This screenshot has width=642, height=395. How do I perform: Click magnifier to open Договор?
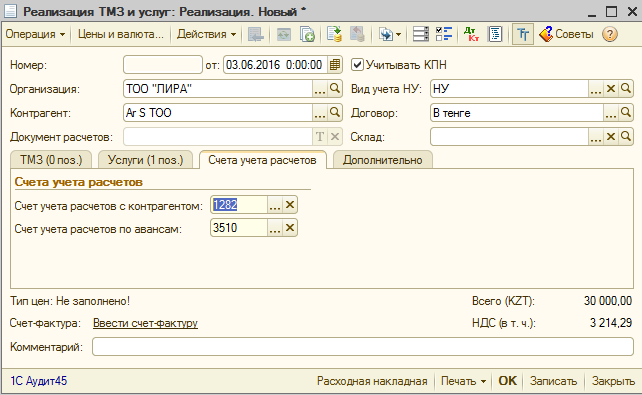626,113
